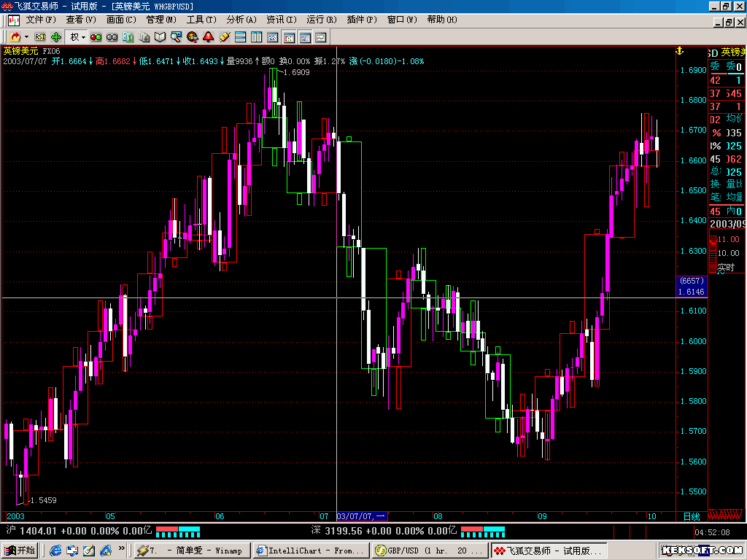Expand the quick launch overflow chevron
Screen dimensions: 747x560
tap(122, 548)
